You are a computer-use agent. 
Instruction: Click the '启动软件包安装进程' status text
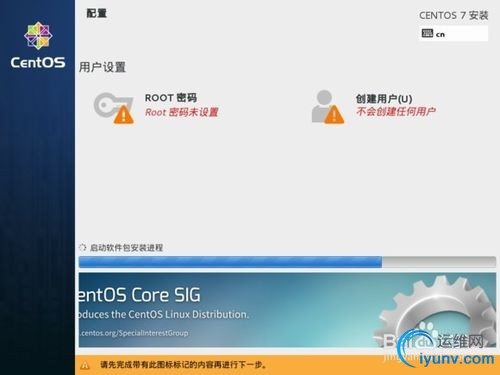click(x=127, y=248)
